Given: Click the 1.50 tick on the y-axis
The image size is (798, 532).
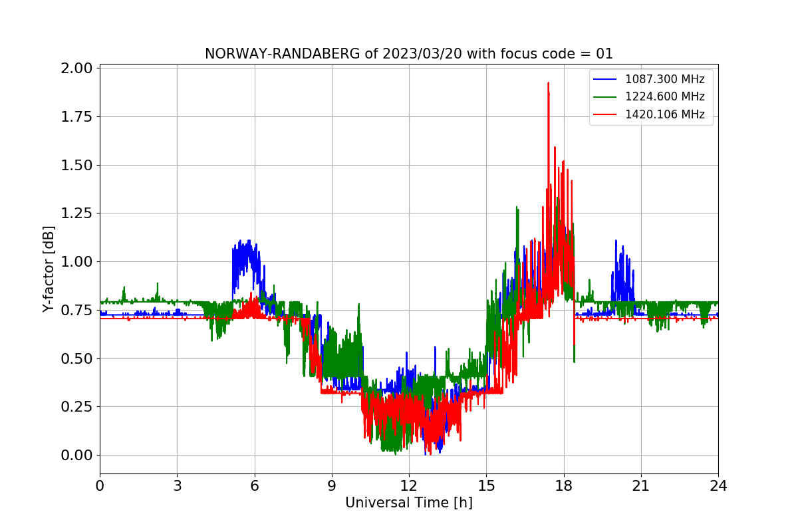Looking at the screenshot, I should [x=78, y=165].
